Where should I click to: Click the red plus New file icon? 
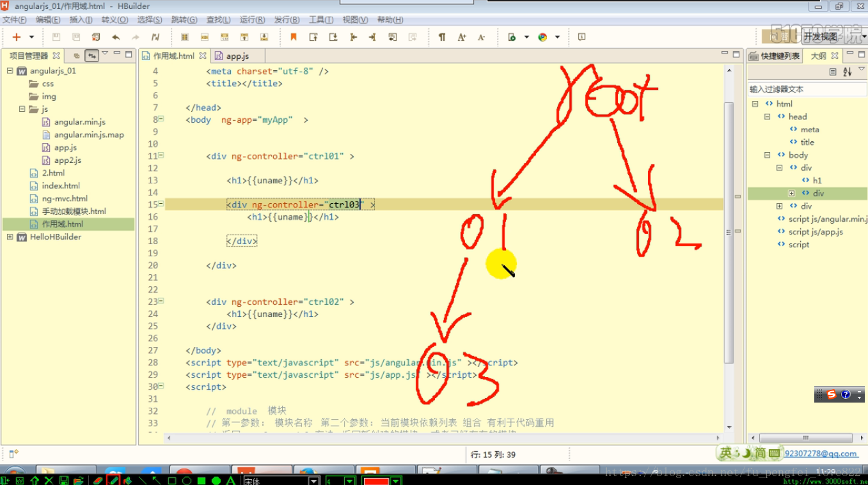(17, 37)
